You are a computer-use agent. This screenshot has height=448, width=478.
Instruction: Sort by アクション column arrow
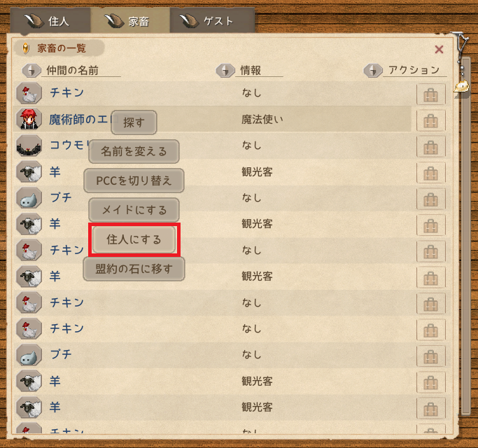[x=373, y=71]
